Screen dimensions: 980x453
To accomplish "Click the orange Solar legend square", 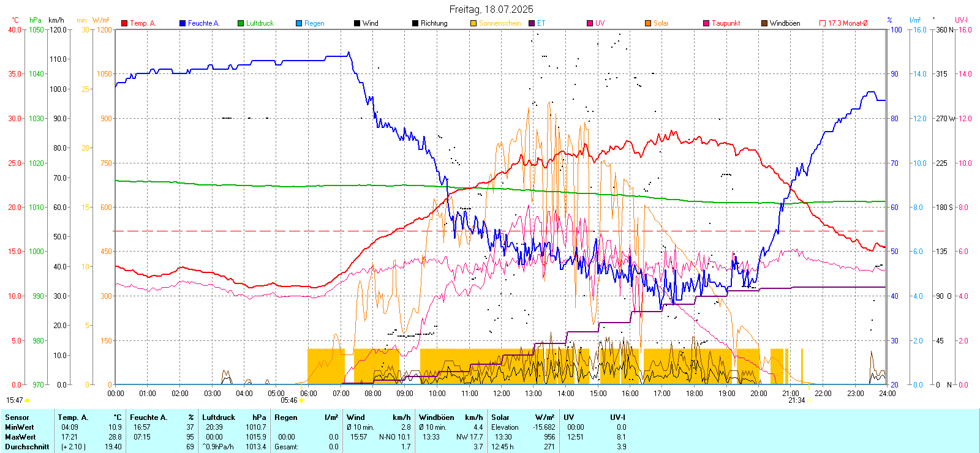I will (x=648, y=23).
